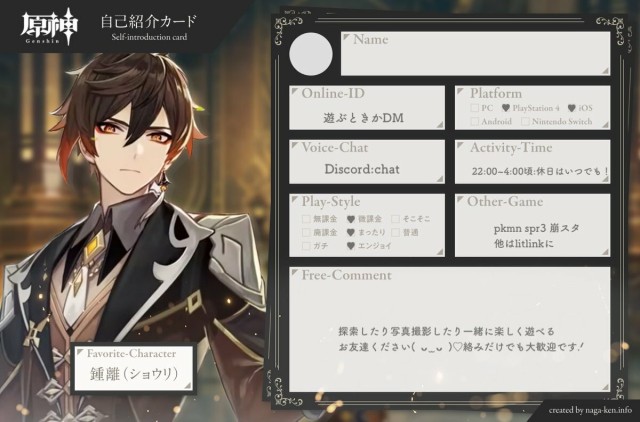This screenshot has height=422, width=640.
Task: Click the corner triangle of the Name field
Action: point(347,38)
